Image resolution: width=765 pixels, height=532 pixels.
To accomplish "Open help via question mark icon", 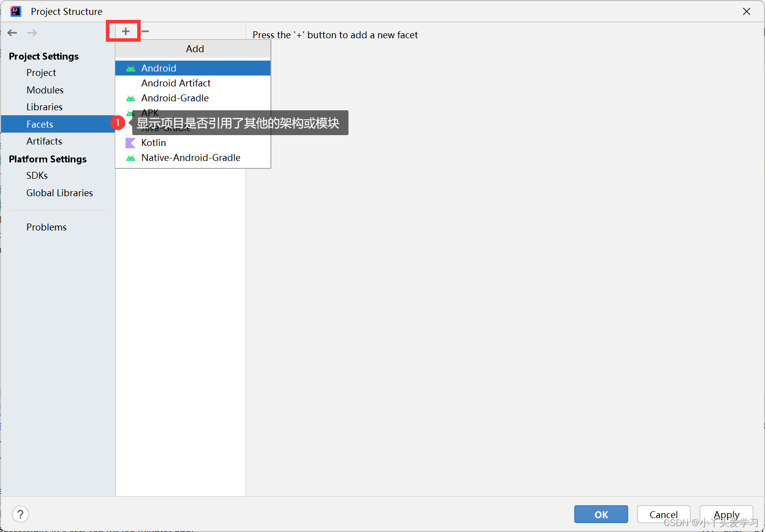I will point(20,514).
